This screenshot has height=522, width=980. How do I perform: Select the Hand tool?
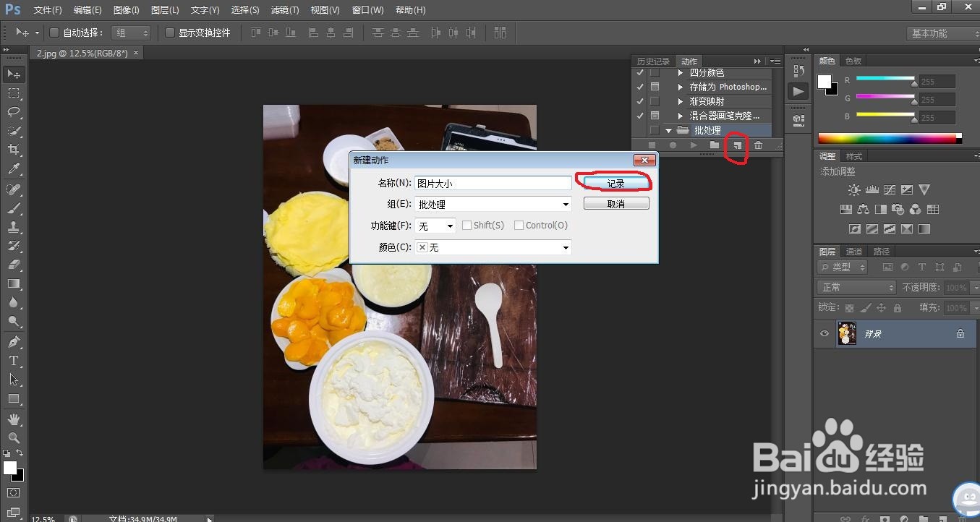[x=14, y=419]
